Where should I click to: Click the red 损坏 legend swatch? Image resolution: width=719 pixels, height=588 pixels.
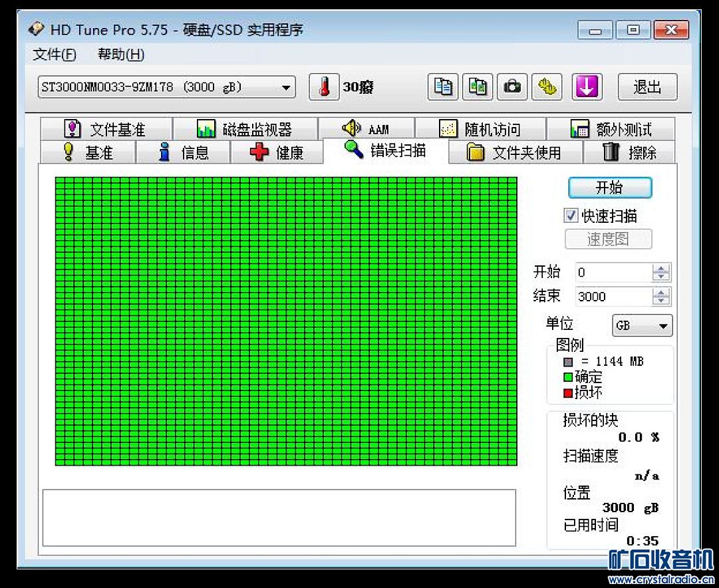(568, 392)
